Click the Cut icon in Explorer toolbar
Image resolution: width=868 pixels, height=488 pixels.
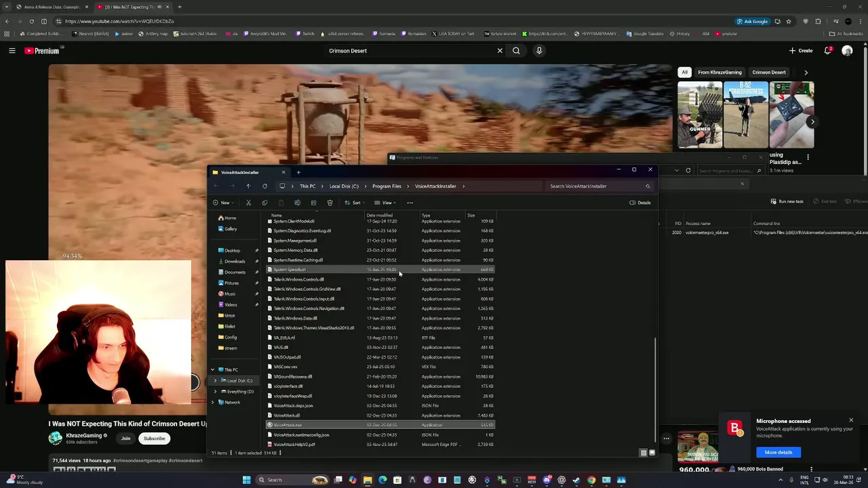[x=248, y=203]
